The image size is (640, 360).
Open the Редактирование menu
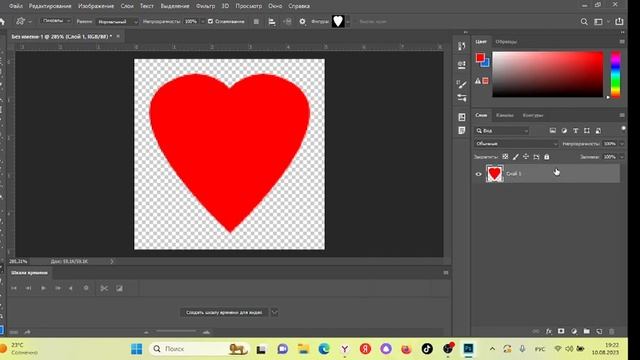coord(50,6)
